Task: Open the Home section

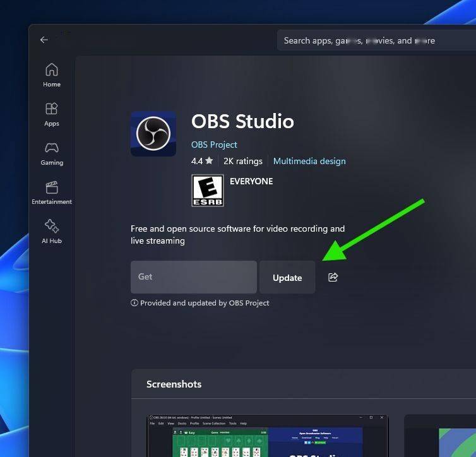Action: click(x=52, y=75)
